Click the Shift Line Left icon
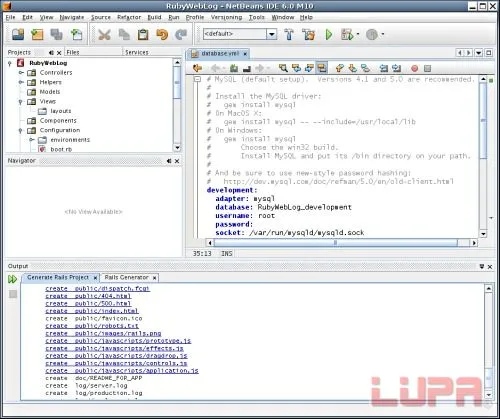 384,68
